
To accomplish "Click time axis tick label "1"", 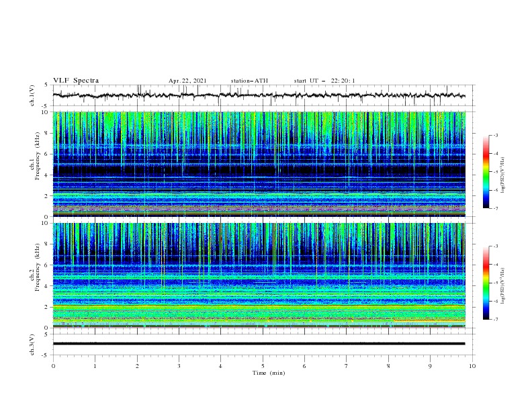I will point(95,366).
